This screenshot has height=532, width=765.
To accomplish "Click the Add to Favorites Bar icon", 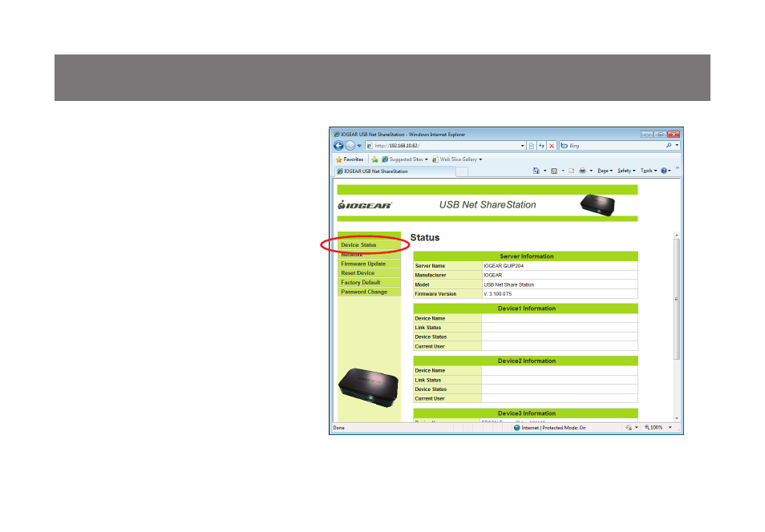I will coord(374,159).
